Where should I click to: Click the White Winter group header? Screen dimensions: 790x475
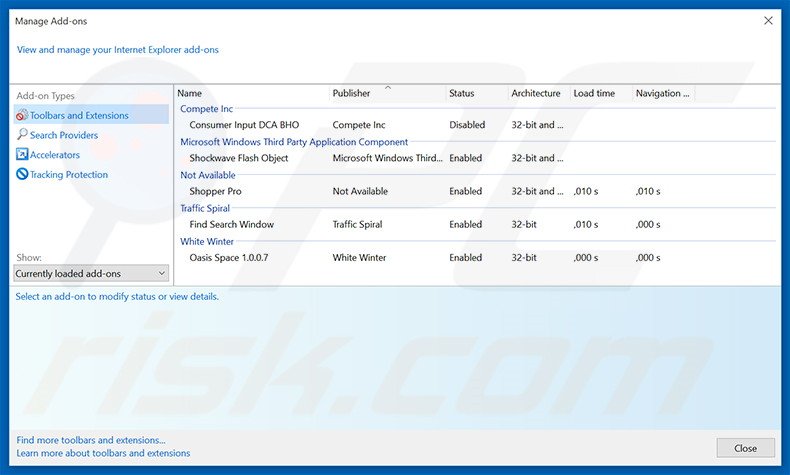point(207,242)
